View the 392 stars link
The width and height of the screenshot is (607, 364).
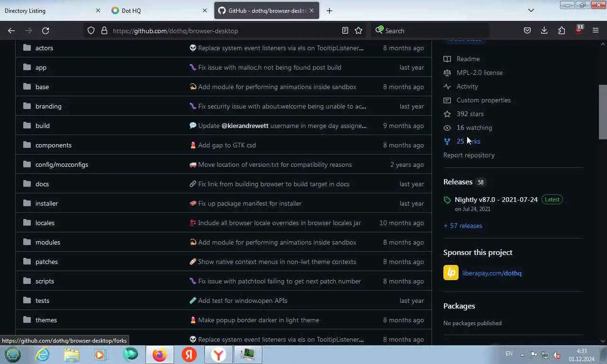(463, 114)
